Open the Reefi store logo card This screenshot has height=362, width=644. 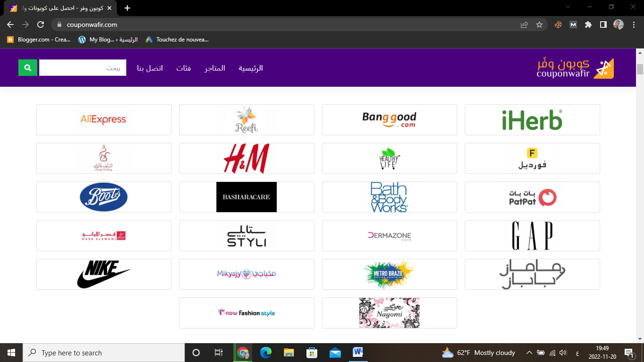pyautogui.click(x=247, y=120)
